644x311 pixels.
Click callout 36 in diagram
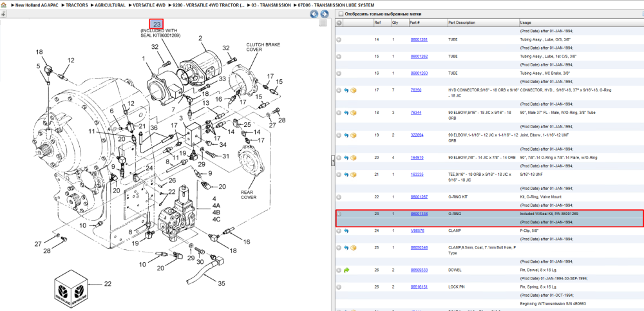153,127
